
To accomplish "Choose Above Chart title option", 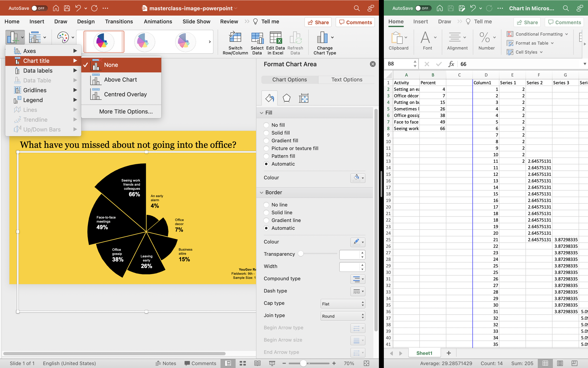I will click(x=120, y=80).
